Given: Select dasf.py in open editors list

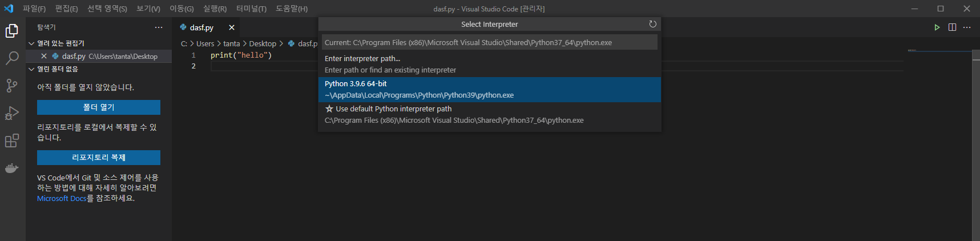Looking at the screenshot, I should point(99,56).
